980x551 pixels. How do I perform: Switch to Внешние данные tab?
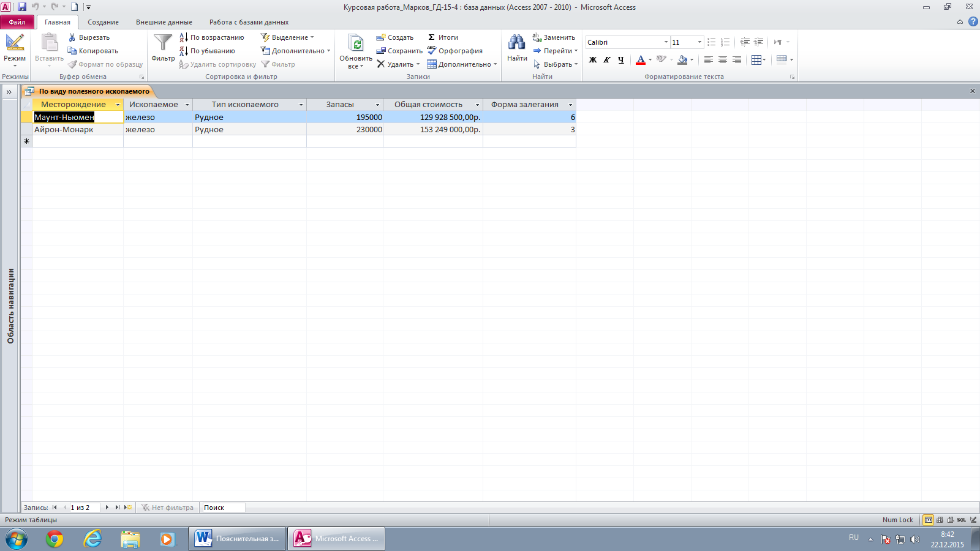[x=164, y=22]
